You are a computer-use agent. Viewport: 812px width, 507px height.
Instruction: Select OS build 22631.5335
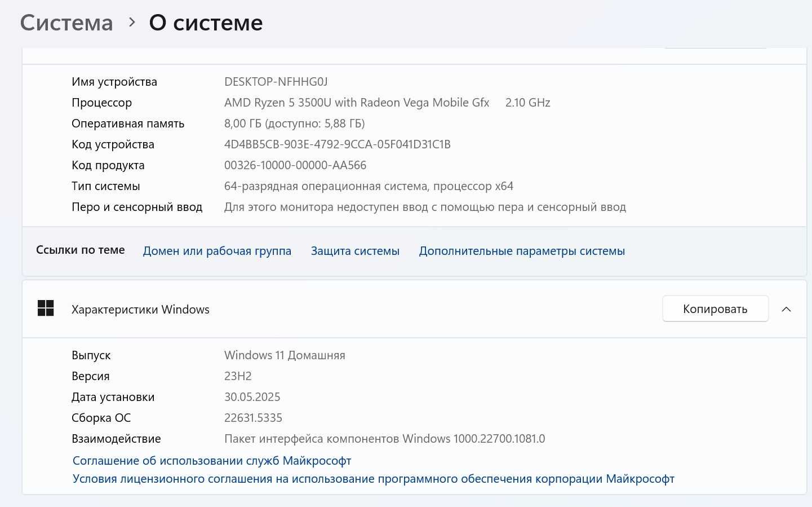(253, 418)
